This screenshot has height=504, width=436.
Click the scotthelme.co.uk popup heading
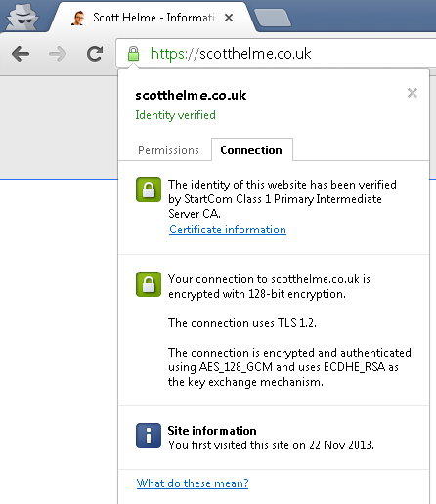(191, 95)
